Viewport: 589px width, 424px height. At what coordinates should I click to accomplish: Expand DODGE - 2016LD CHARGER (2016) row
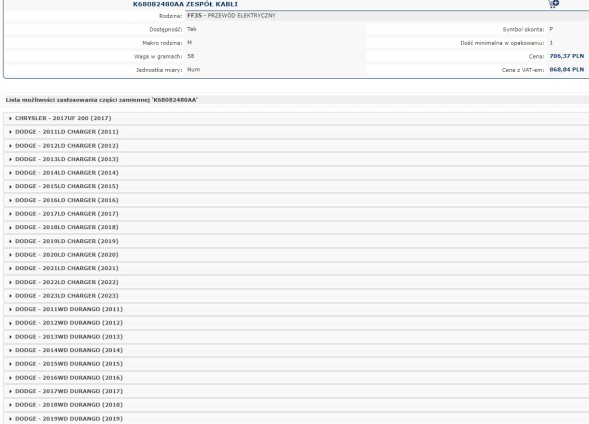(x=296, y=200)
